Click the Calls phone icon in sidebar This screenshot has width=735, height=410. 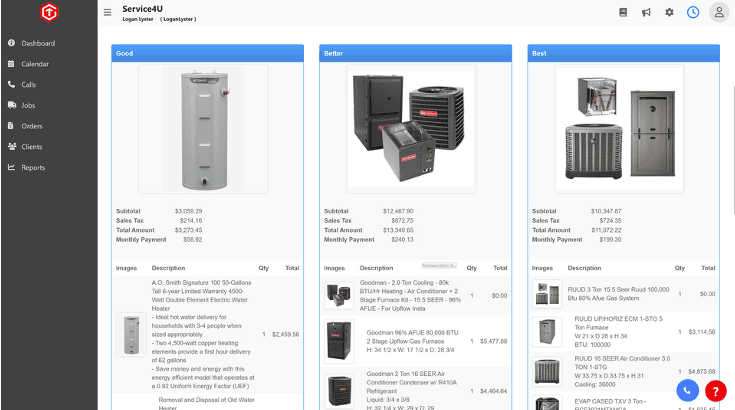(x=11, y=84)
